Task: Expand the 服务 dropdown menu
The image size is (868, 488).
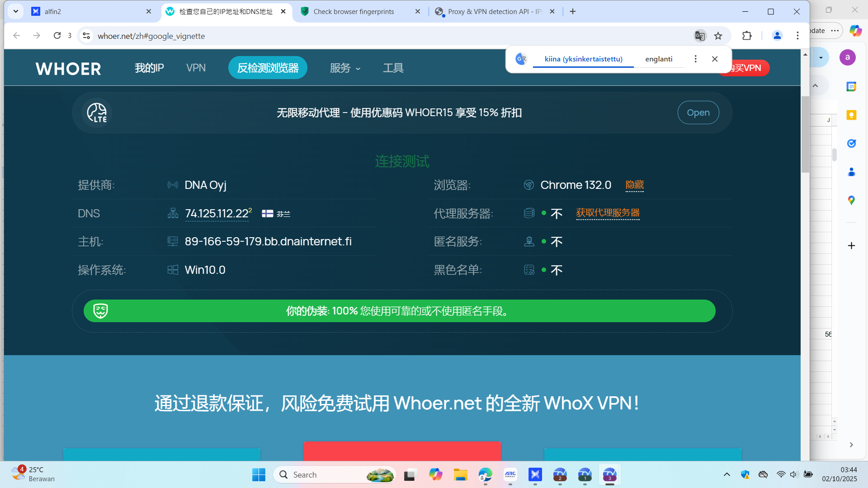Action: click(345, 68)
